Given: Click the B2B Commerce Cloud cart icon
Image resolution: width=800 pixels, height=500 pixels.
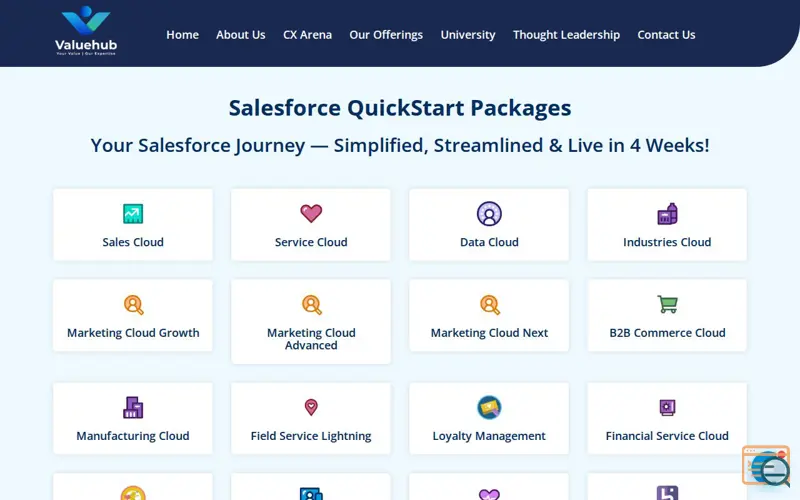Looking at the screenshot, I should click(667, 304).
